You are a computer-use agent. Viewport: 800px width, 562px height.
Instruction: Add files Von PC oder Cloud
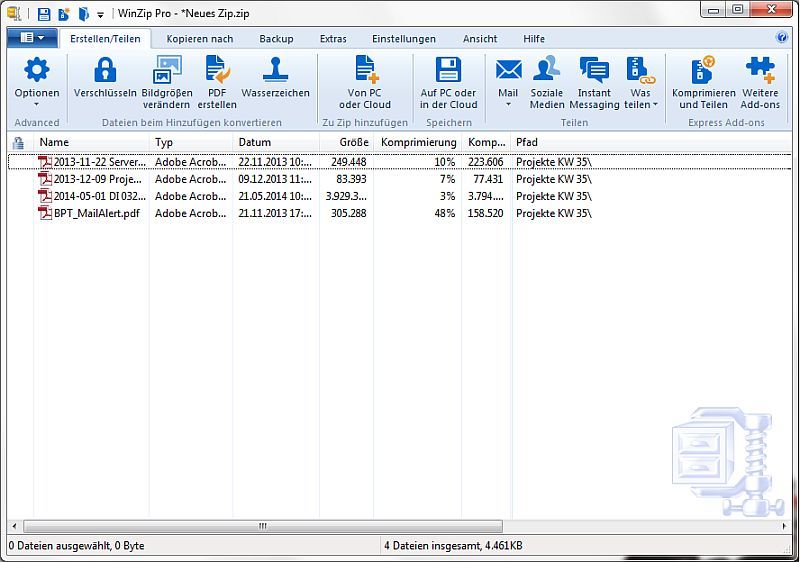[x=366, y=70]
